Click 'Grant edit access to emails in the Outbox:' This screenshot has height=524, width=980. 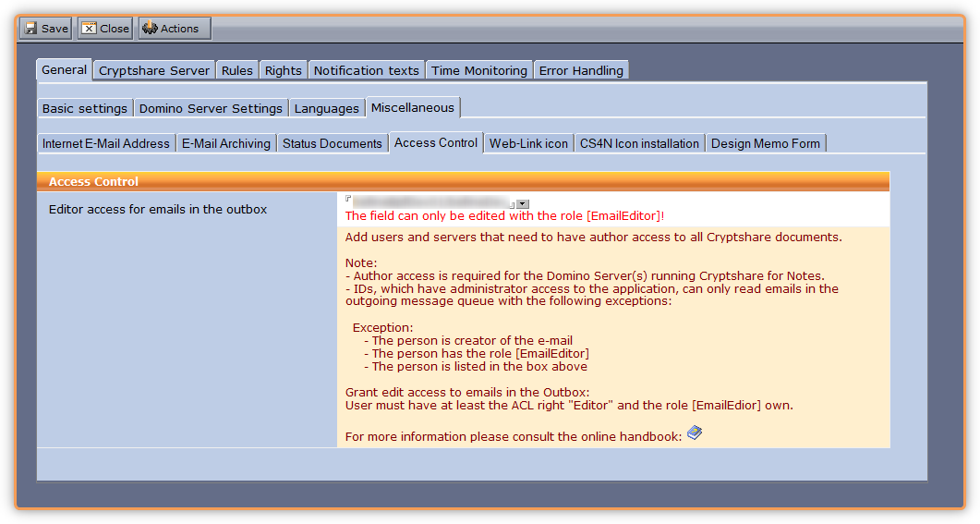pos(467,392)
